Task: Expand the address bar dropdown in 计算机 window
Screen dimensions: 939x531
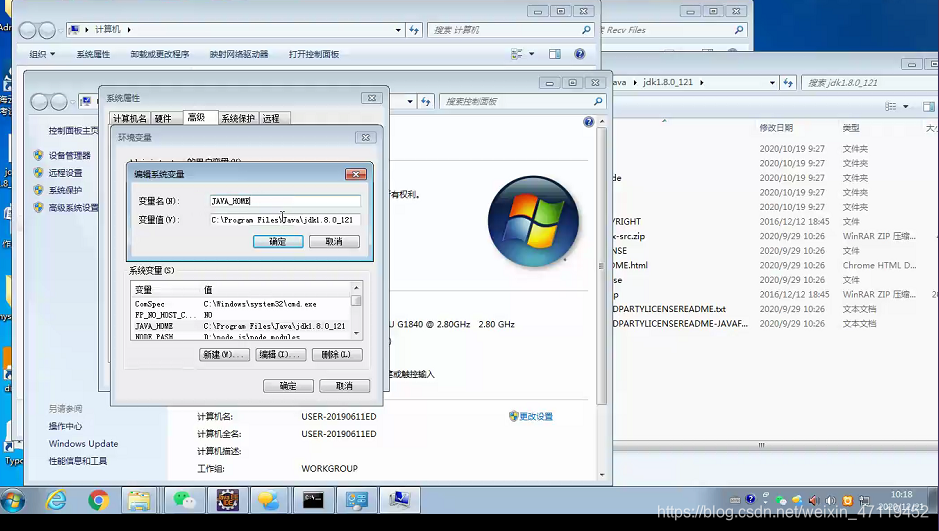Action: tap(398, 30)
